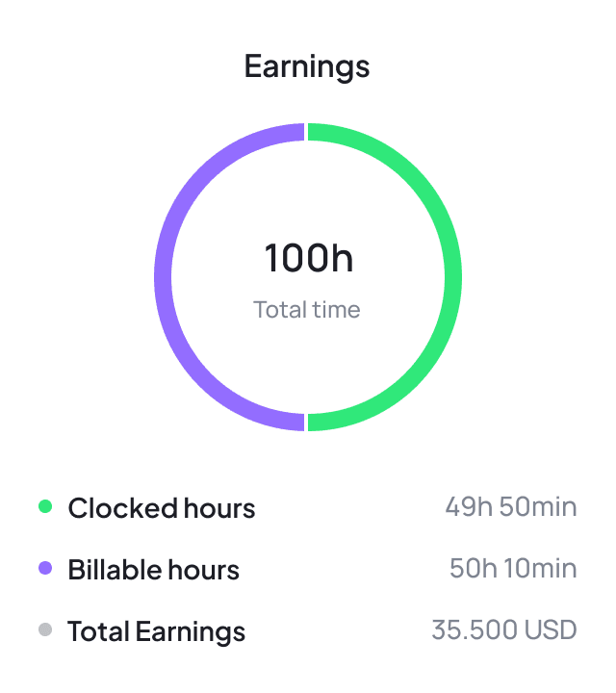Click the top gap between donut segments
Viewport: 616px width, 693px height.
tap(307, 132)
